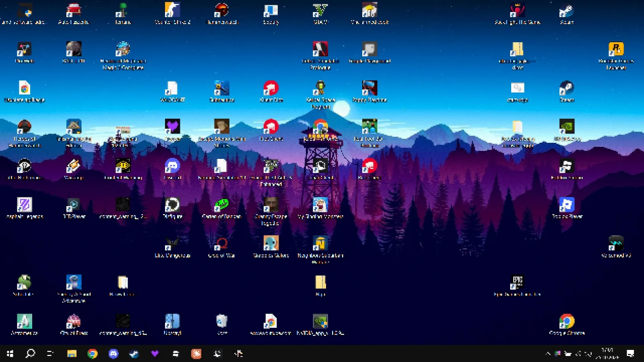Open the Windows Start menu
Viewport: 644px width, 362px height.
[x=10, y=354]
